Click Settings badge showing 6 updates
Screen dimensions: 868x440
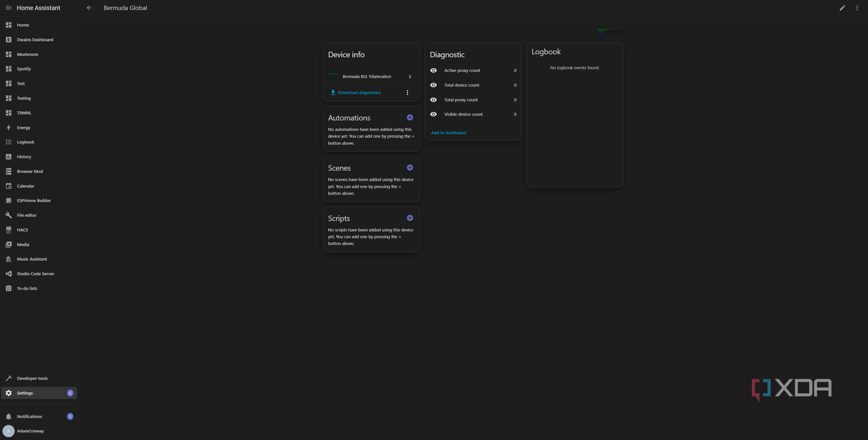[70, 393]
